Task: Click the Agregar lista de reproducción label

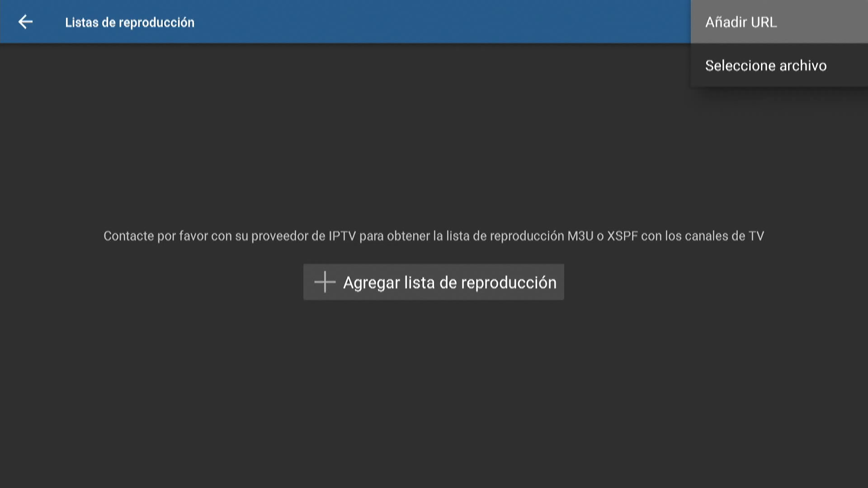Action: (x=449, y=282)
